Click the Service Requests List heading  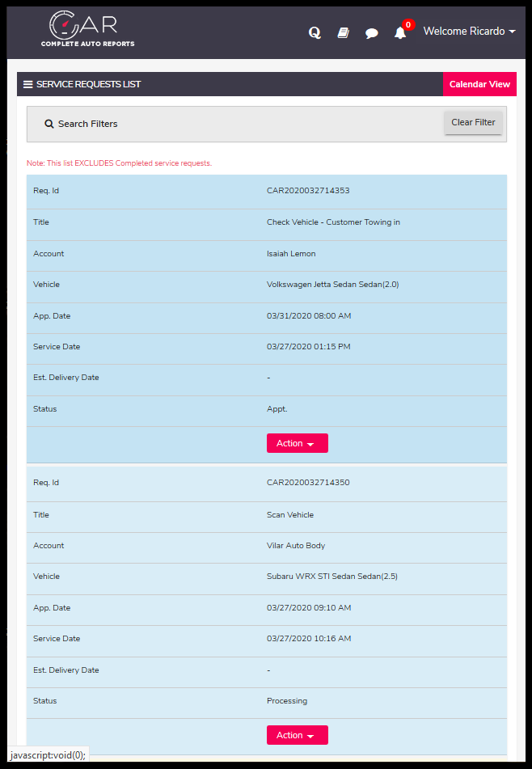tap(88, 84)
